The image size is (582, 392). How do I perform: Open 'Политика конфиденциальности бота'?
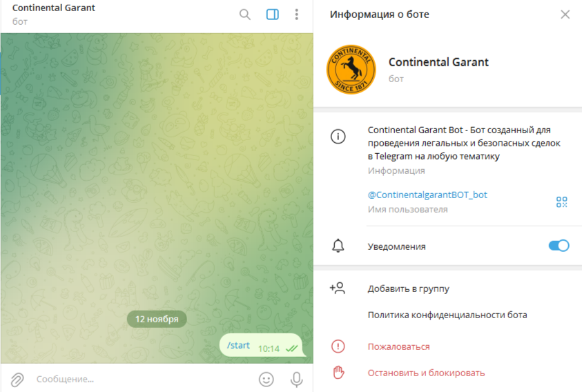point(447,315)
